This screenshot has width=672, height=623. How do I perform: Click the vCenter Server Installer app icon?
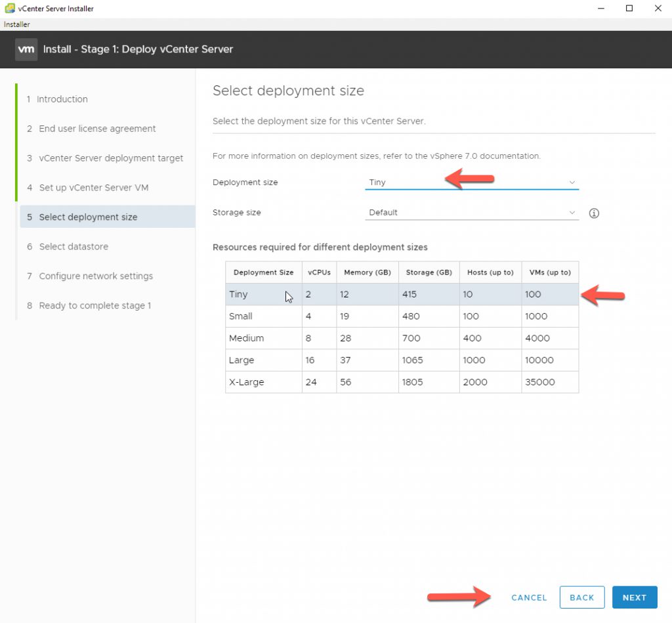click(x=9, y=8)
